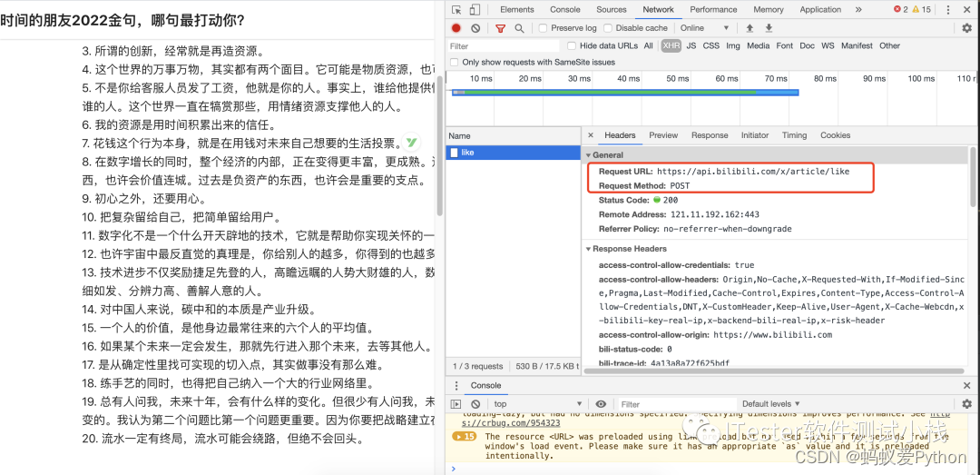Open the Response tab of the request
This screenshot has width=980, height=475.
click(710, 135)
